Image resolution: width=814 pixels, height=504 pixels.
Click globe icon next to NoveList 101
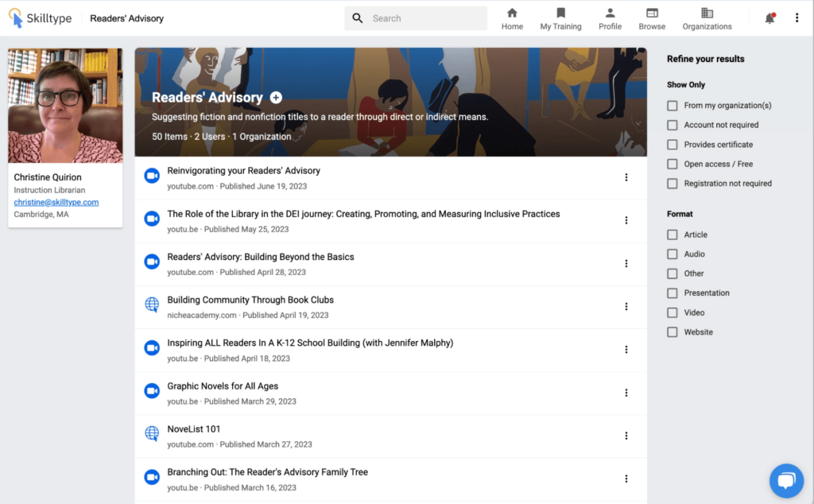[x=152, y=434]
